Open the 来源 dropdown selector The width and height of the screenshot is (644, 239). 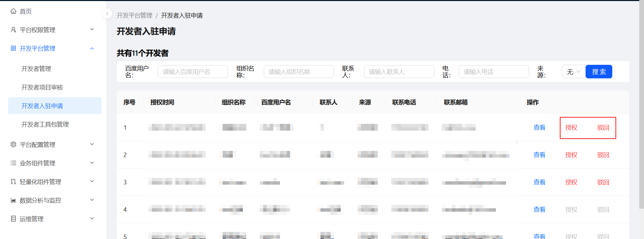point(573,72)
